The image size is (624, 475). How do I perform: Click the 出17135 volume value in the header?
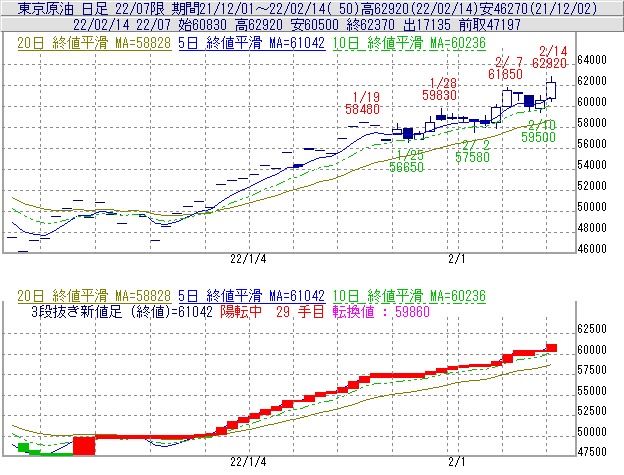point(427,25)
